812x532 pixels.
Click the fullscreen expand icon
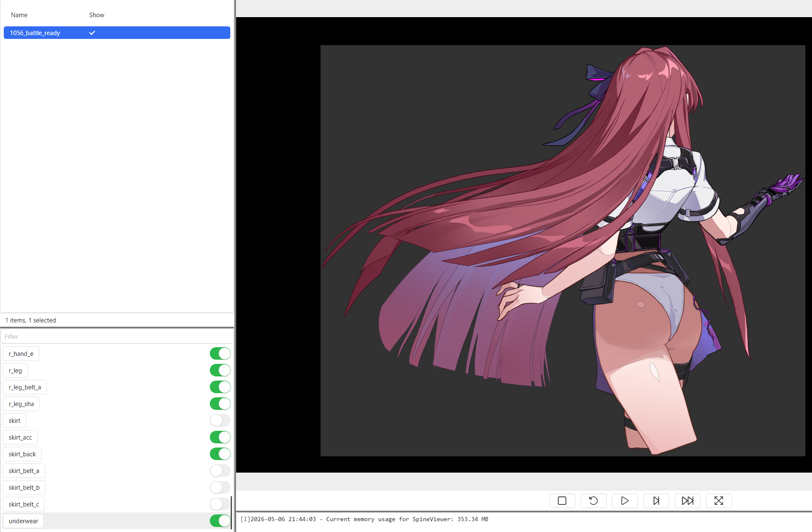[719, 501]
